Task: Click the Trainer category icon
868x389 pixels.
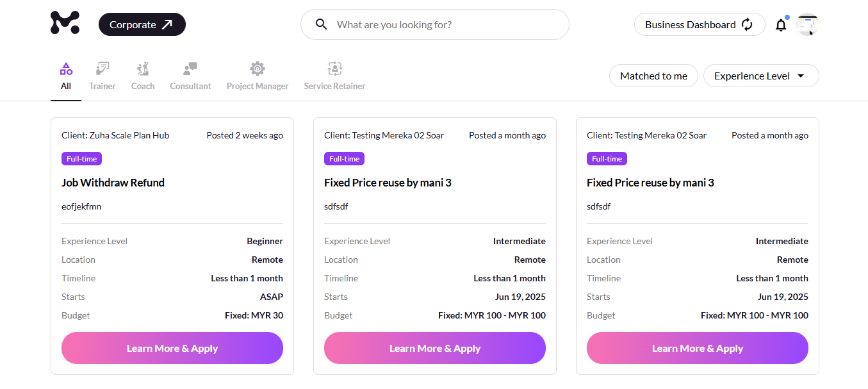Action: point(102,69)
